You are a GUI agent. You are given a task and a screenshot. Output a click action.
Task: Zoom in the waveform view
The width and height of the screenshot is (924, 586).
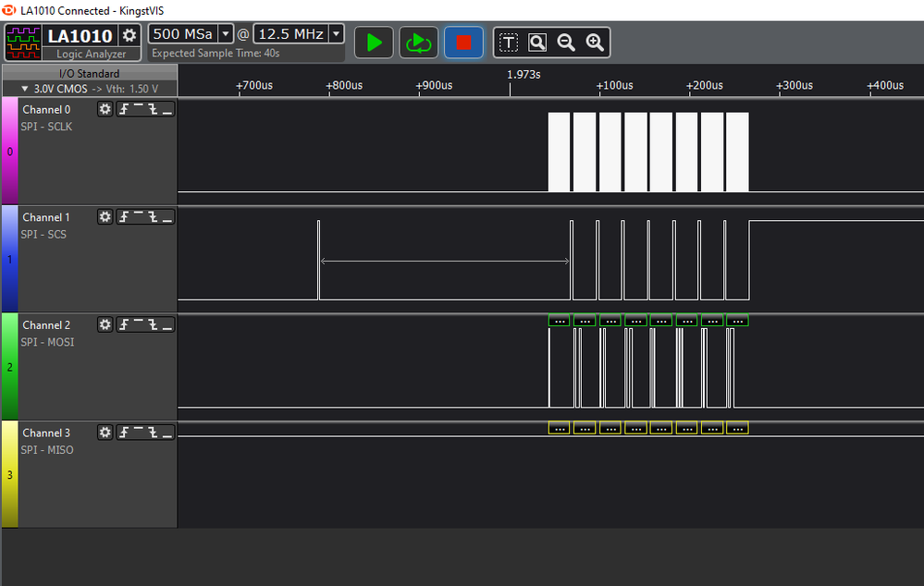pos(595,43)
